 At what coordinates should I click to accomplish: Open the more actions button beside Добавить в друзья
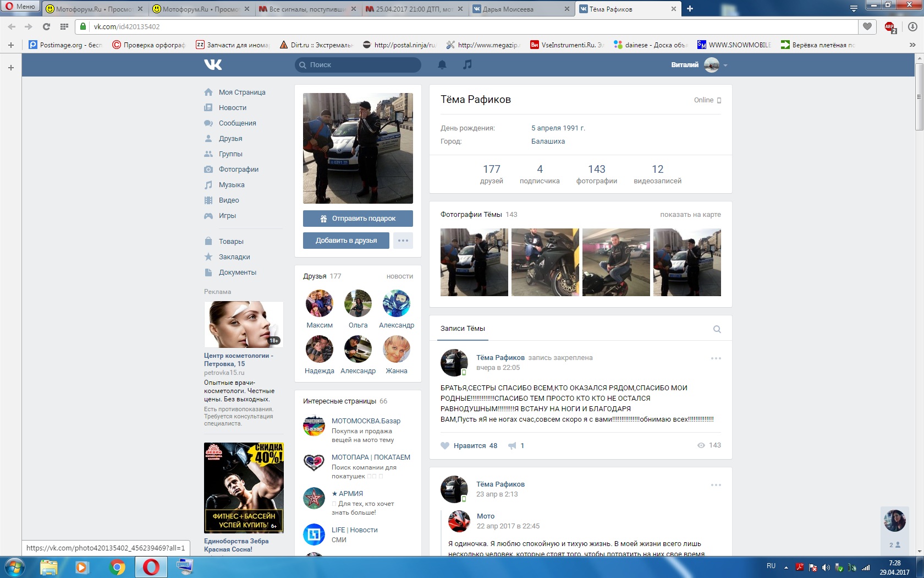[403, 241]
